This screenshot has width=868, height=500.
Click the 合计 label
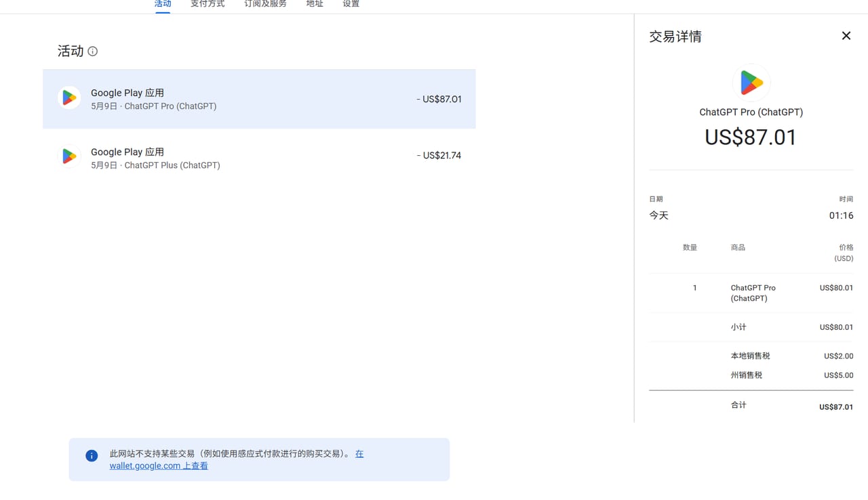pyautogui.click(x=738, y=405)
